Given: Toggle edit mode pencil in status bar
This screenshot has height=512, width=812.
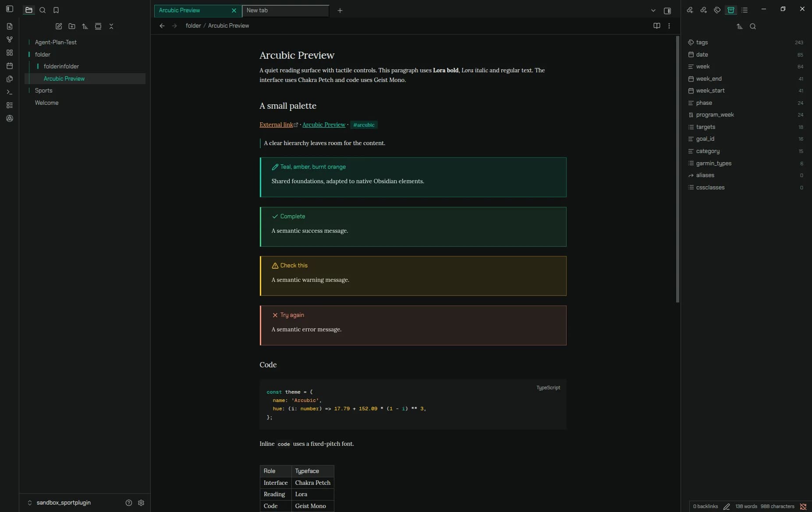Looking at the screenshot, I should [727, 506].
